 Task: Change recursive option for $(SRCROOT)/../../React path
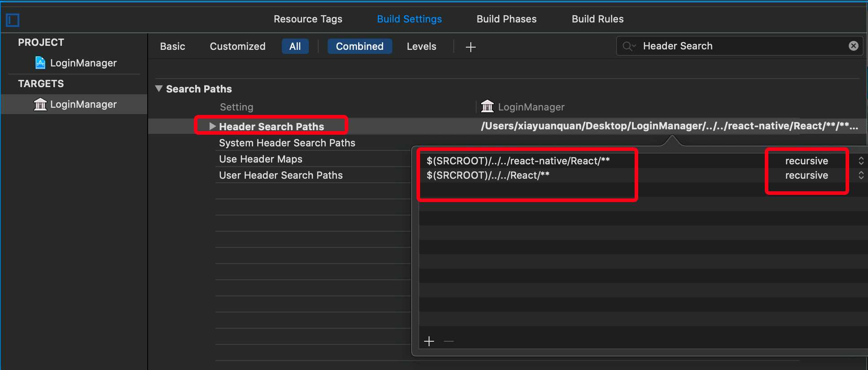click(x=861, y=175)
